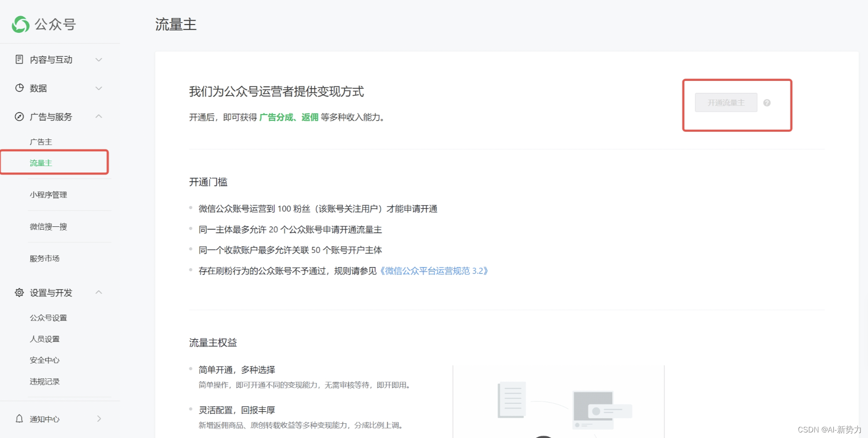This screenshot has width=868, height=438.
Task: Click the 流量主权益 heading
Action: click(213, 343)
